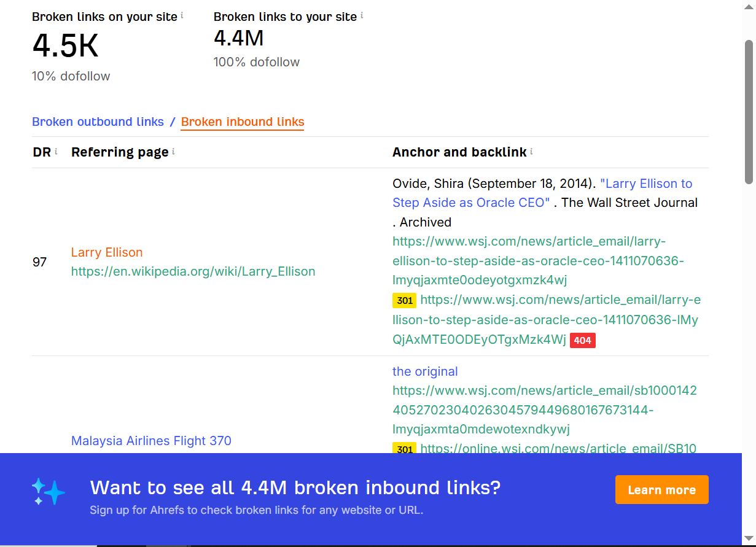Open the redirected wsj.com URL ending Mzk4Wj
Screen dimensions: 756x547
[x=547, y=320]
